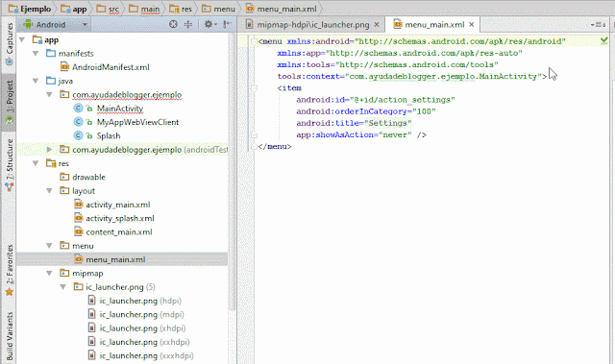The image size is (615, 364).
Task: Select content_main.xml layout file
Action: click(113, 232)
